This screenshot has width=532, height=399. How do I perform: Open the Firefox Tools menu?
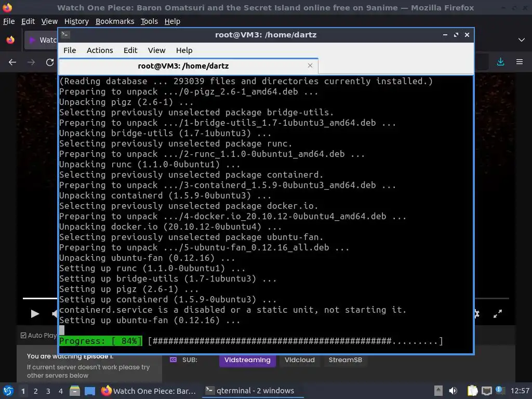[x=149, y=21]
